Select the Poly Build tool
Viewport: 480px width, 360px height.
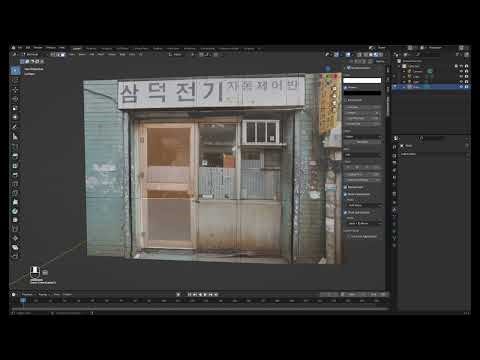(15, 202)
